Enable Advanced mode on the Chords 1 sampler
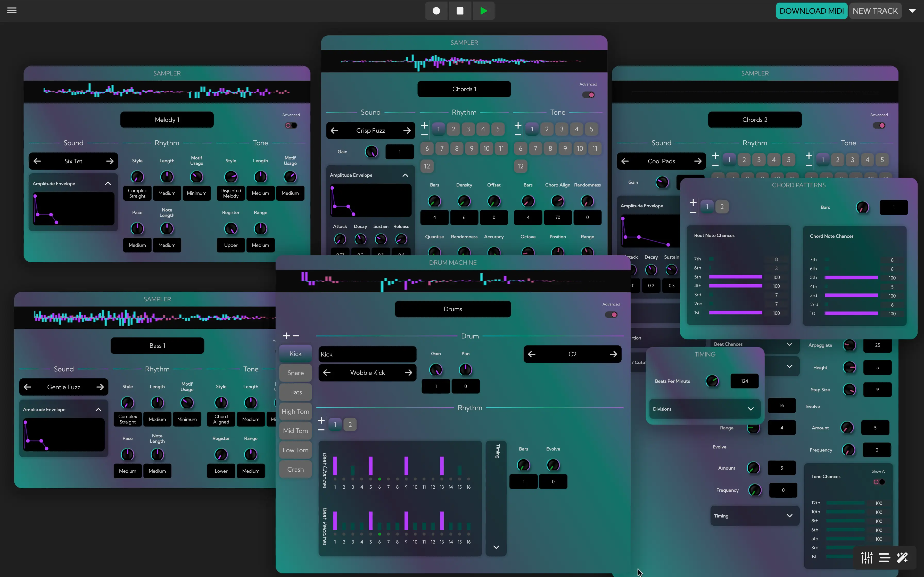 pyautogui.click(x=588, y=95)
